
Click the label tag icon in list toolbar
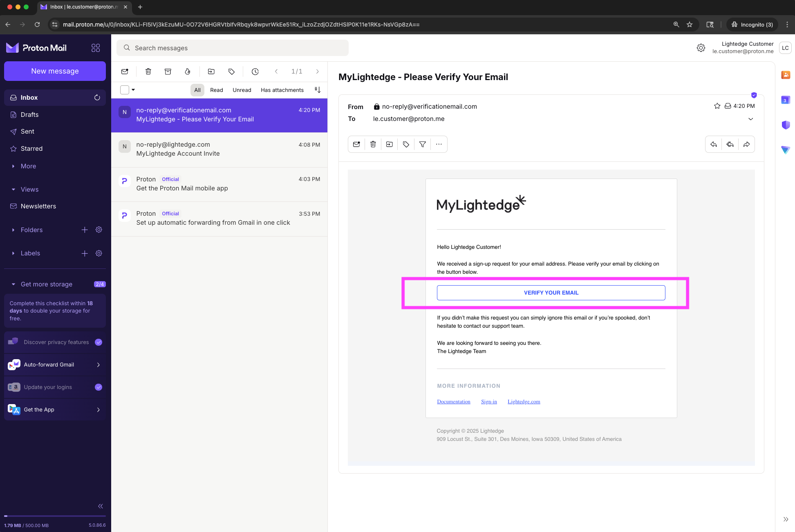tap(231, 72)
